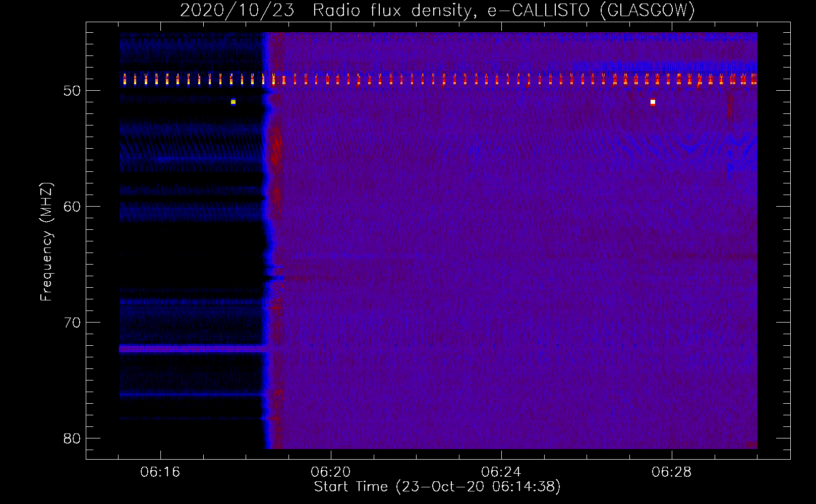Click the 80 frequency tick label

tap(72, 438)
